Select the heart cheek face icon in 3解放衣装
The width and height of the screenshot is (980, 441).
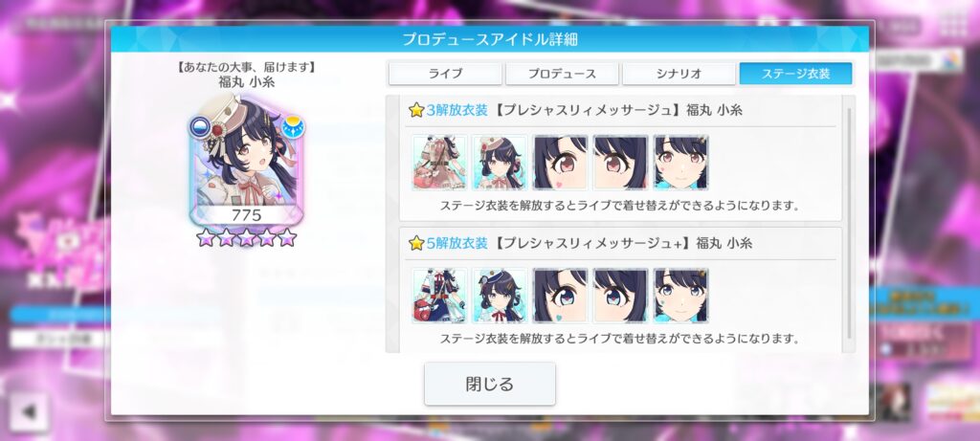(560, 163)
